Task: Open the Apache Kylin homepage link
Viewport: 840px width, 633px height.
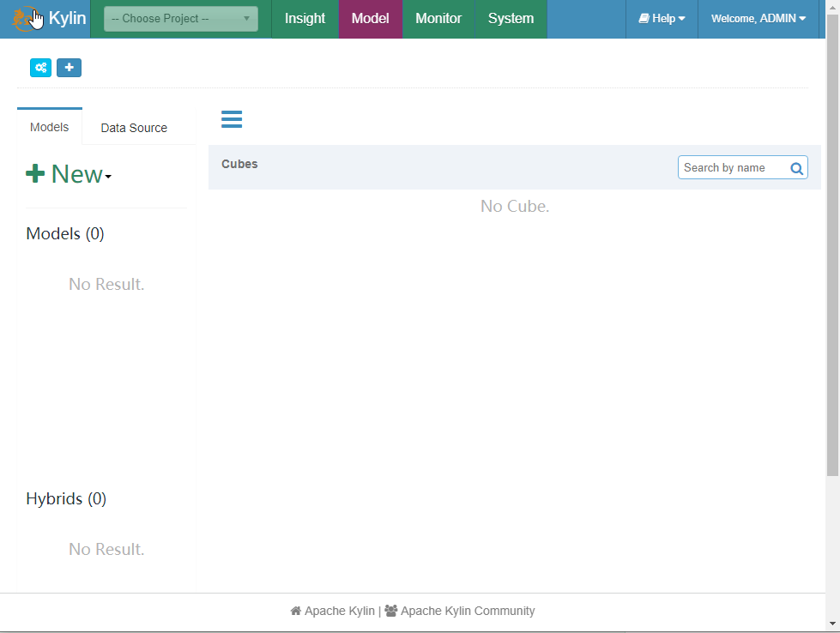Action: (x=333, y=611)
